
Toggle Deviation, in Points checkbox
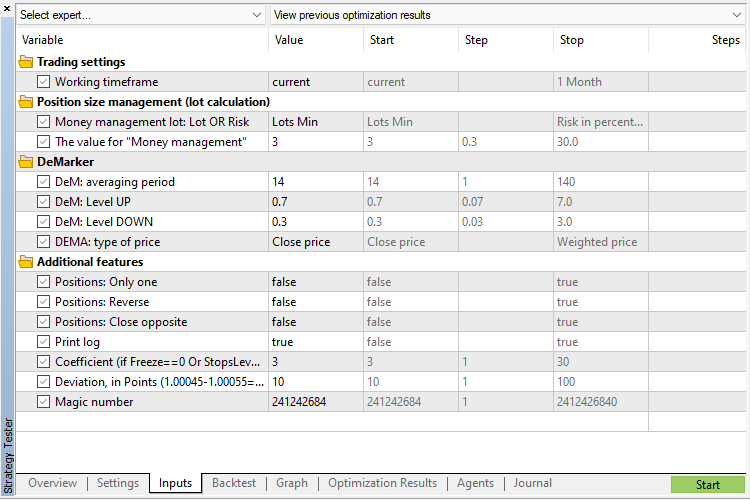[43, 382]
